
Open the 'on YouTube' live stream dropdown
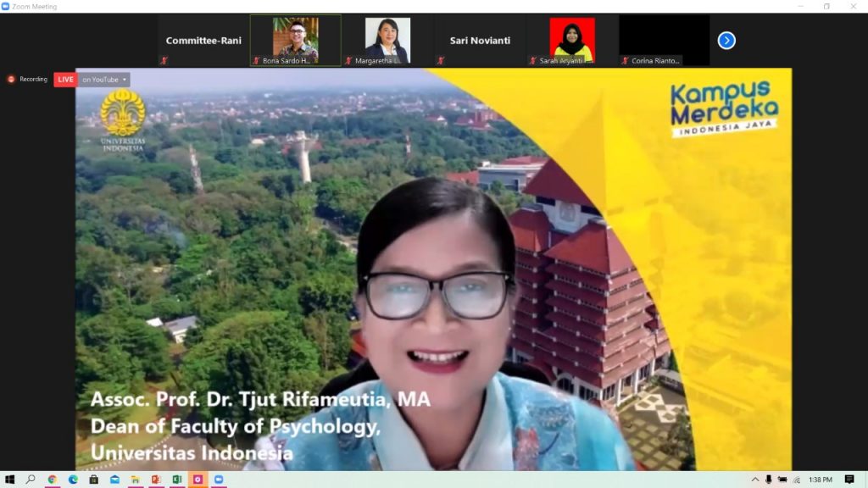[x=104, y=80]
